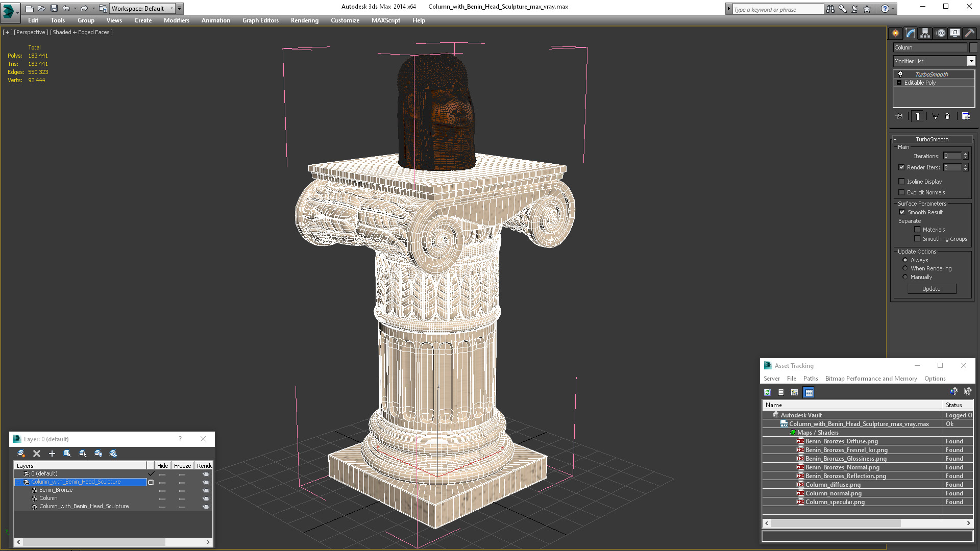Open Configure Modifier Sets icon

(x=966, y=116)
